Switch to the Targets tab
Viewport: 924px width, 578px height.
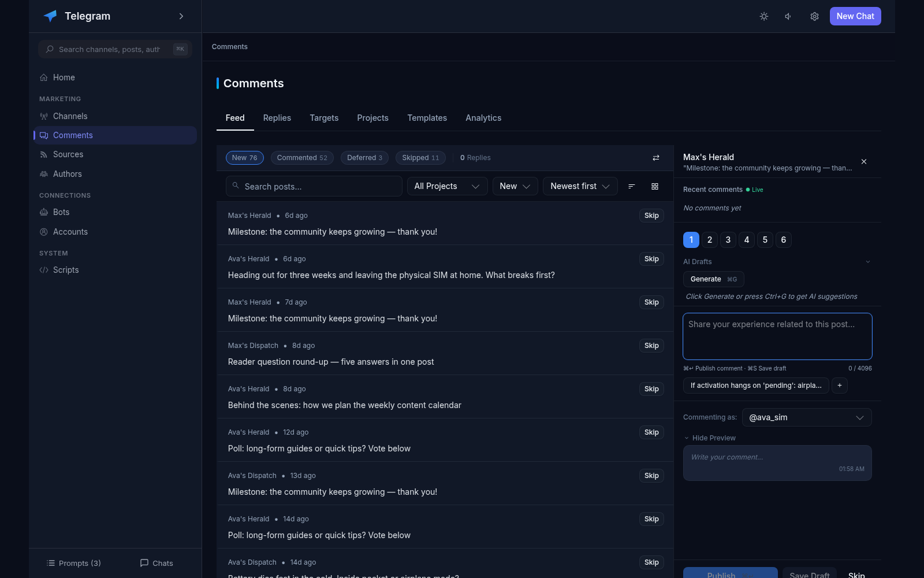pyautogui.click(x=324, y=118)
